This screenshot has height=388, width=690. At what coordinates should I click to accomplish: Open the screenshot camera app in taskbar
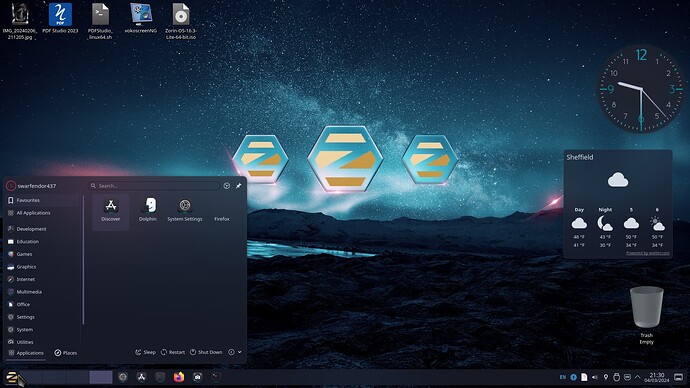pyautogui.click(x=198, y=377)
